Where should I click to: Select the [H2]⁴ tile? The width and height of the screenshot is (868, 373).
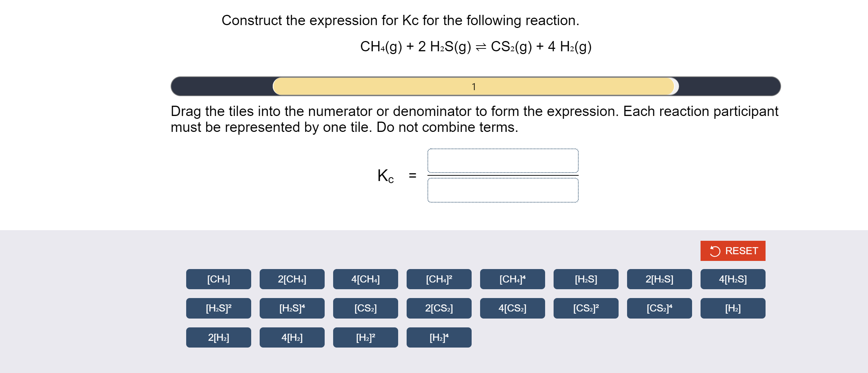pos(439,338)
